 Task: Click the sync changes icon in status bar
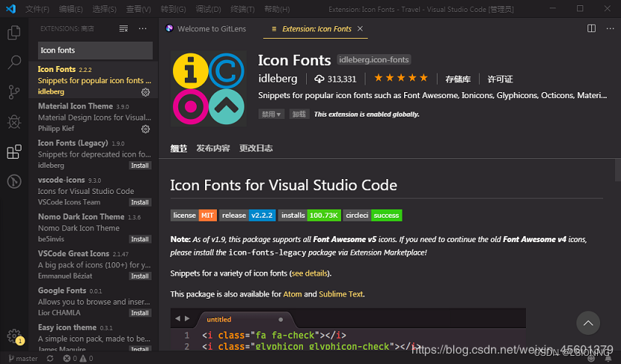(50, 359)
